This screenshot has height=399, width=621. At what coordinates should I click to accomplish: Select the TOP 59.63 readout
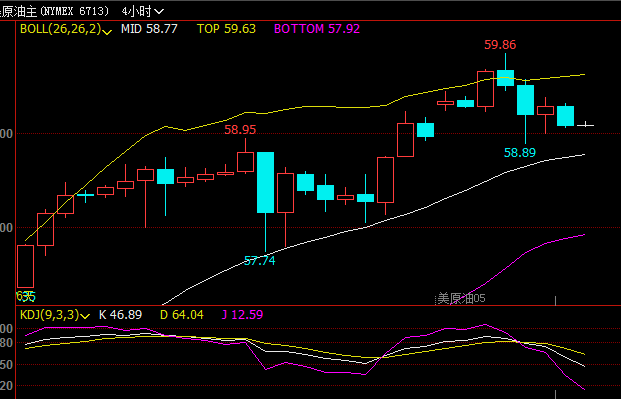click(x=227, y=29)
